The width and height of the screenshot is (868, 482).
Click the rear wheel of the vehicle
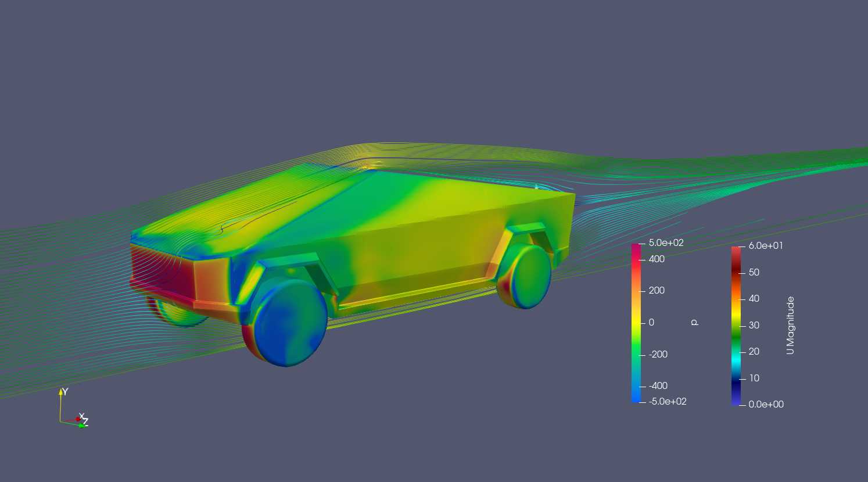point(524,276)
